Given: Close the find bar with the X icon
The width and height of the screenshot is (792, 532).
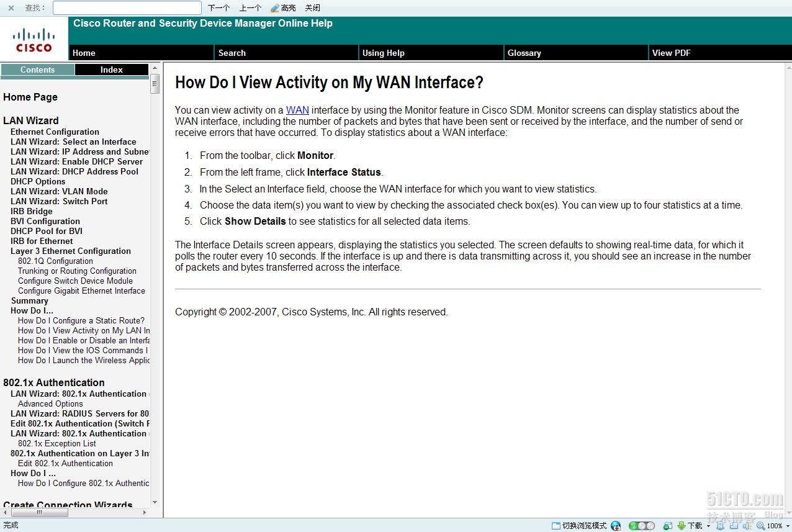Looking at the screenshot, I should 11,8.
